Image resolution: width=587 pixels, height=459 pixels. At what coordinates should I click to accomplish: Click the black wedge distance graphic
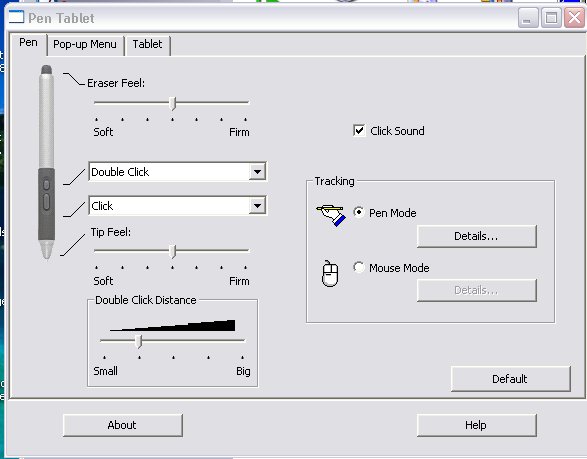pyautogui.click(x=173, y=325)
